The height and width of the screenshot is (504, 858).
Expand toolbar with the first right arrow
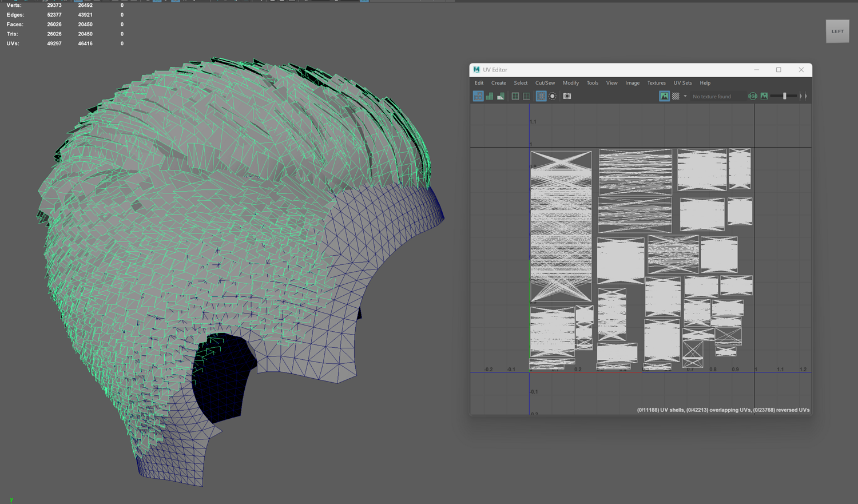point(801,96)
